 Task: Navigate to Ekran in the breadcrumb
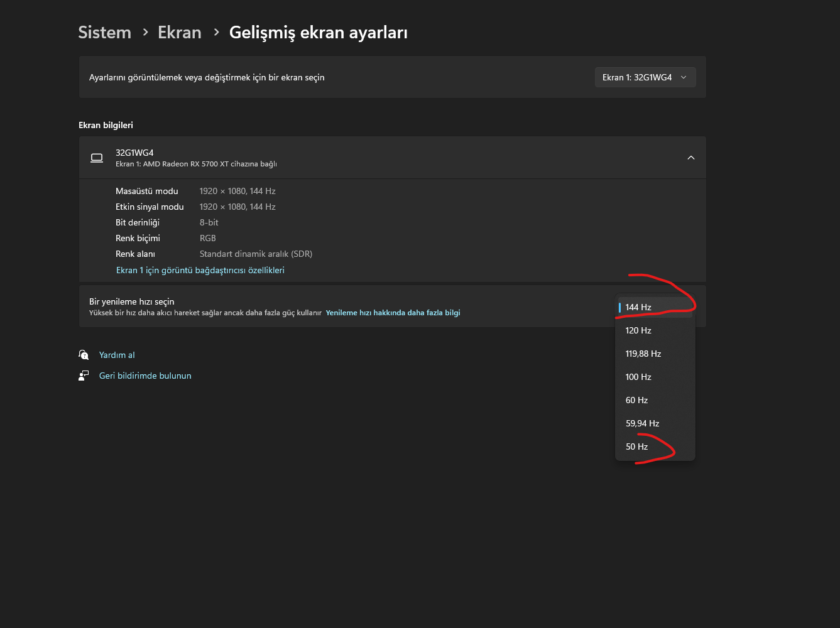179,33
